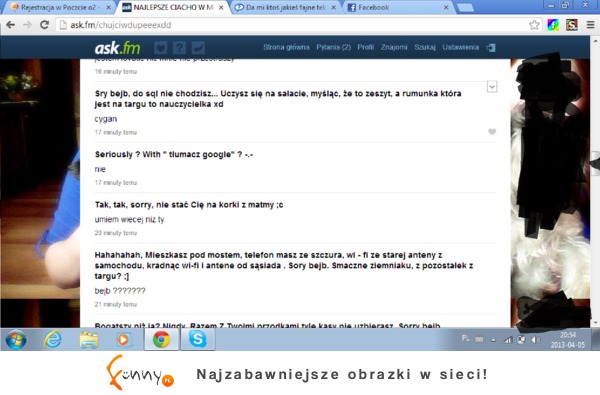Close the Facebook tab
The image size is (600, 395).
point(446,7)
